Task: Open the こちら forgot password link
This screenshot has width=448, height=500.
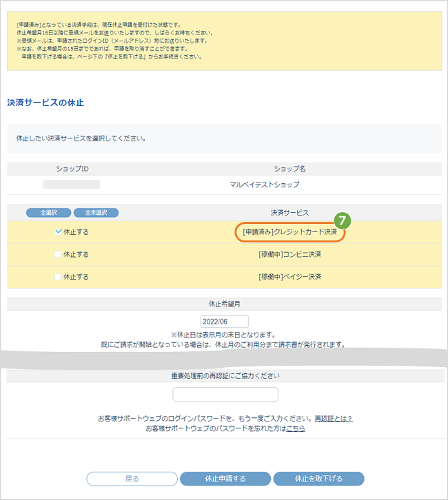Action: (x=296, y=428)
